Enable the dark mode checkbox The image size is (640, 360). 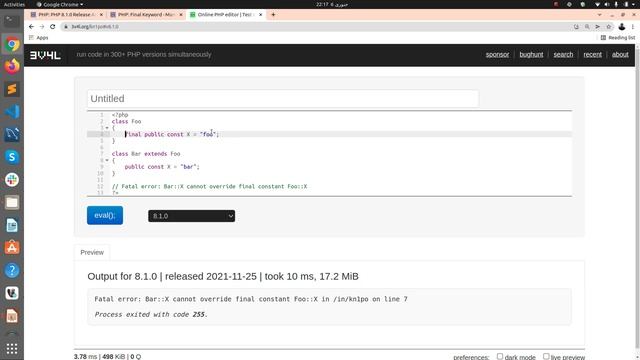coord(500,356)
